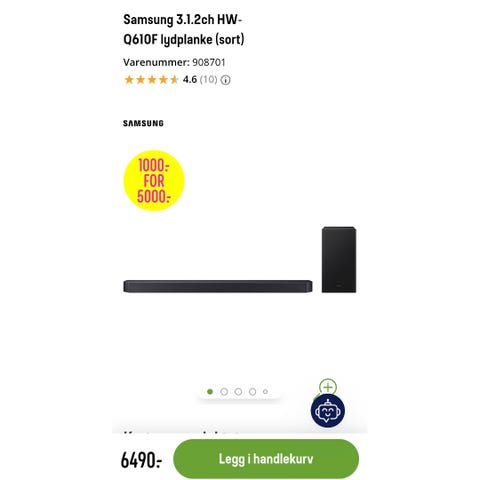Add product with Legg i handlekurv
Image resolution: width=480 pixels, height=480 pixels.
[x=266, y=459]
